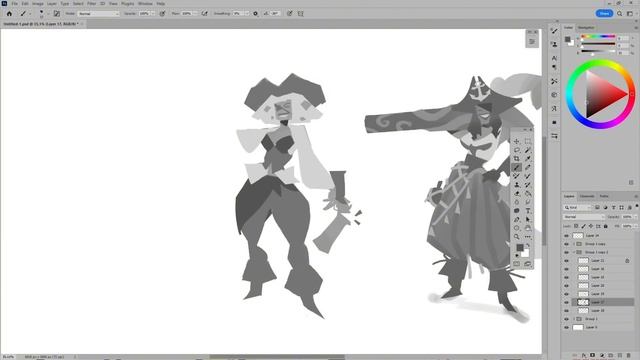Image resolution: width=640 pixels, height=360 pixels.
Task: Expand the Group 1 copy folder
Action: click(x=573, y=244)
